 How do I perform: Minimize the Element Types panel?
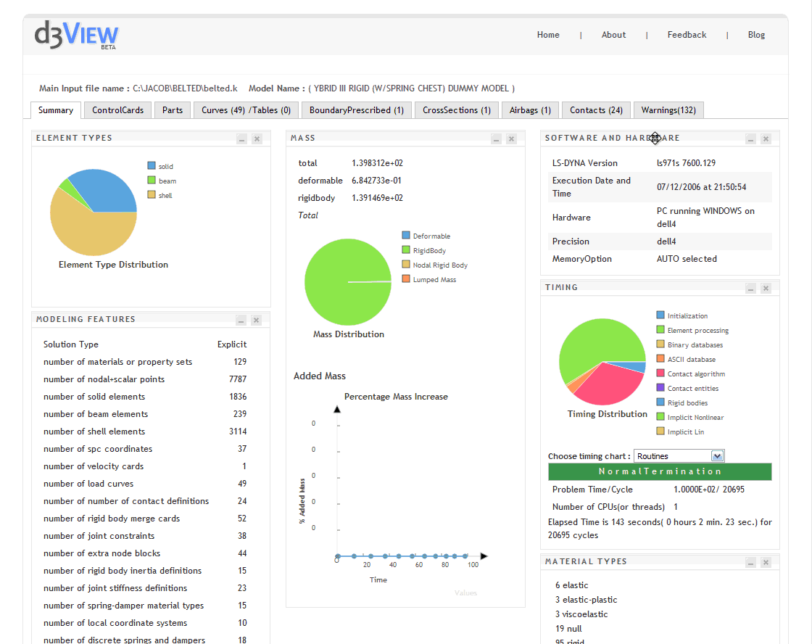click(x=242, y=139)
